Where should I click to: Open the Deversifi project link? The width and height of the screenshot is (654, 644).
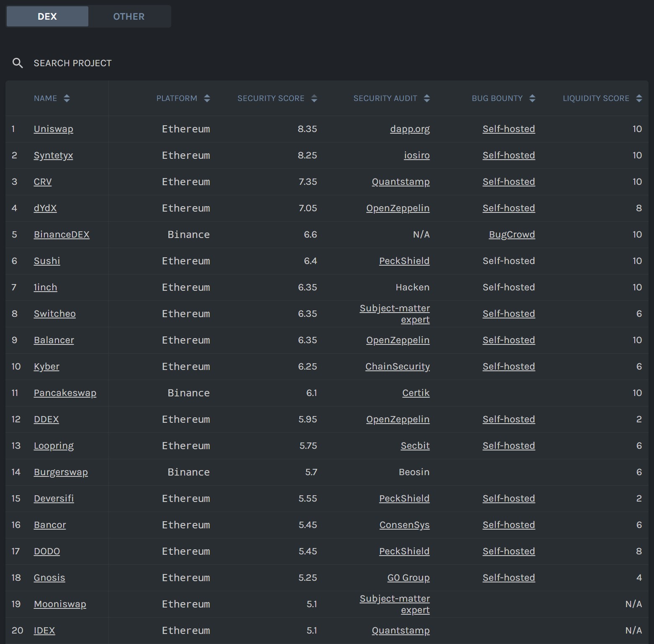coord(54,499)
